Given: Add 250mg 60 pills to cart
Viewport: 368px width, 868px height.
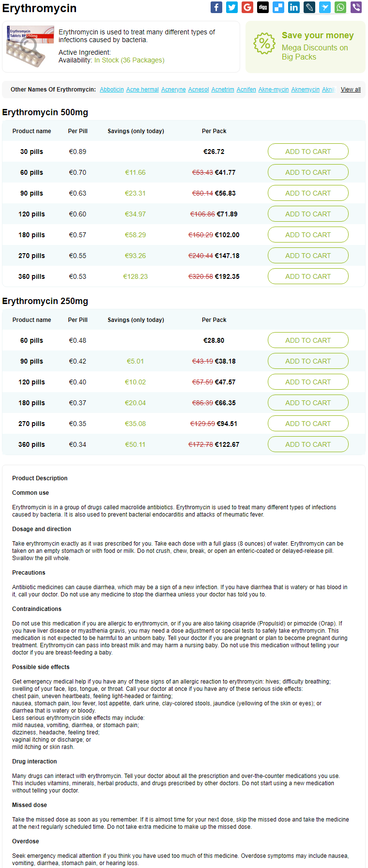Looking at the screenshot, I should click(308, 340).
